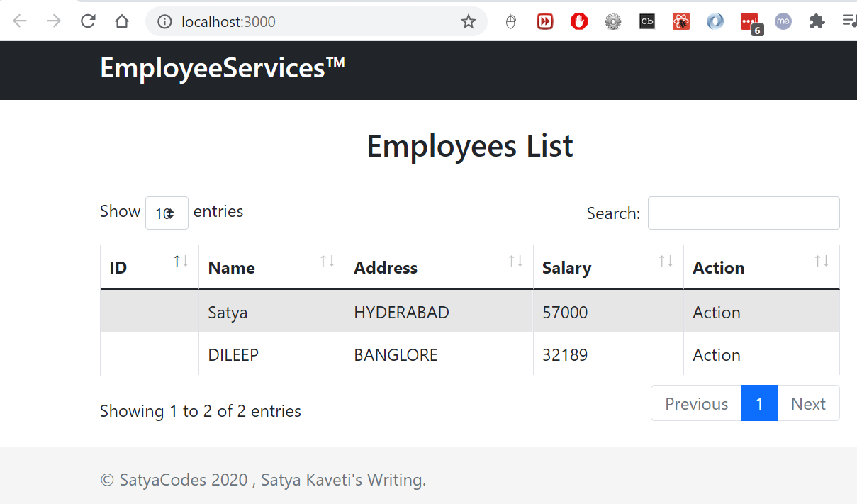
Task: Sort the table by Address column
Action: (x=438, y=267)
